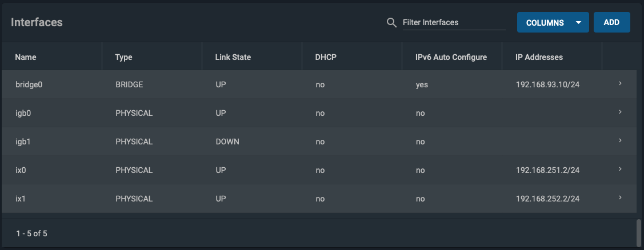The image size is (644, 250).
Task: Expand the bridge0 row chevron
Action: point(620,84)
